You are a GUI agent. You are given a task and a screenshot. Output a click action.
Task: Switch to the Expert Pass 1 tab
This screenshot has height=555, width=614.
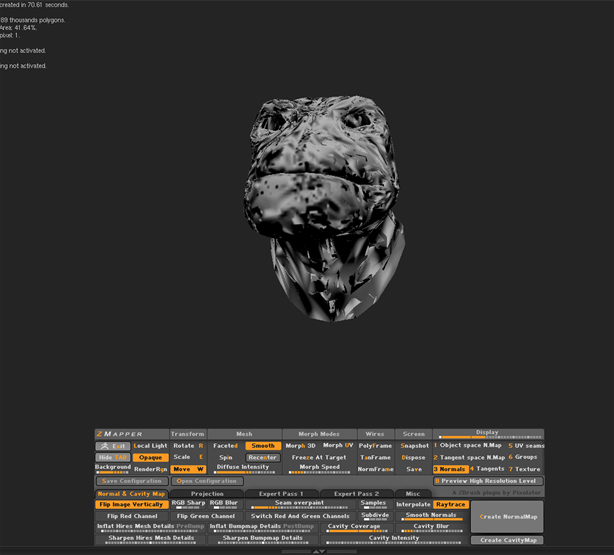tap(281, 494)
